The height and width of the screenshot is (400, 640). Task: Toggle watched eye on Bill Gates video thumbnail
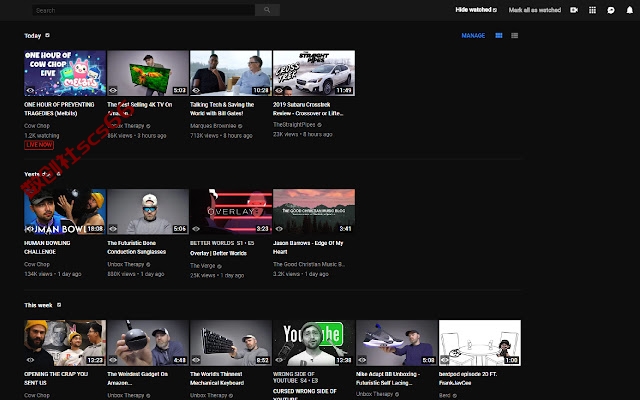[x=196, y=90]
